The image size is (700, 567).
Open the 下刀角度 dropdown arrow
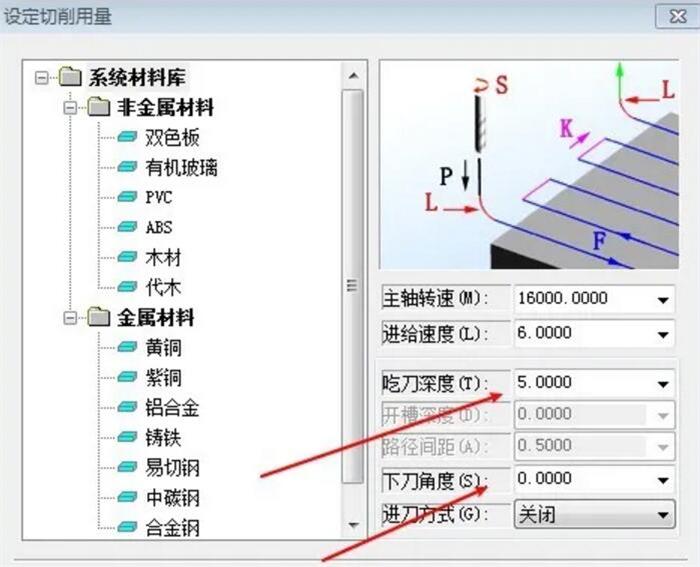tap(663, 480)
